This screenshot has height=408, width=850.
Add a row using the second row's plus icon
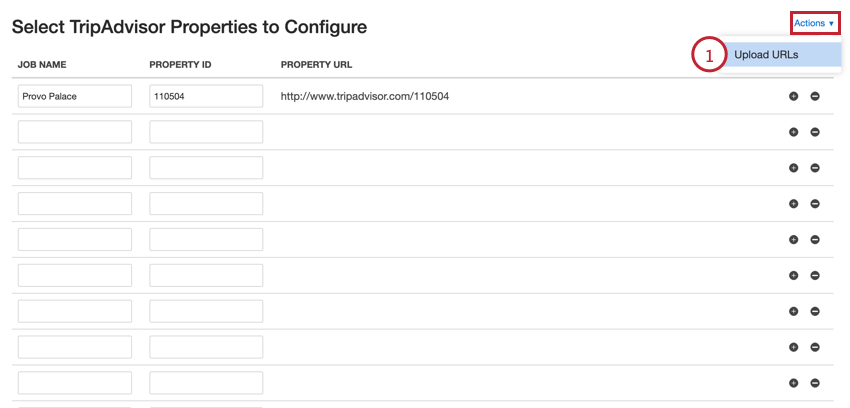794,132
